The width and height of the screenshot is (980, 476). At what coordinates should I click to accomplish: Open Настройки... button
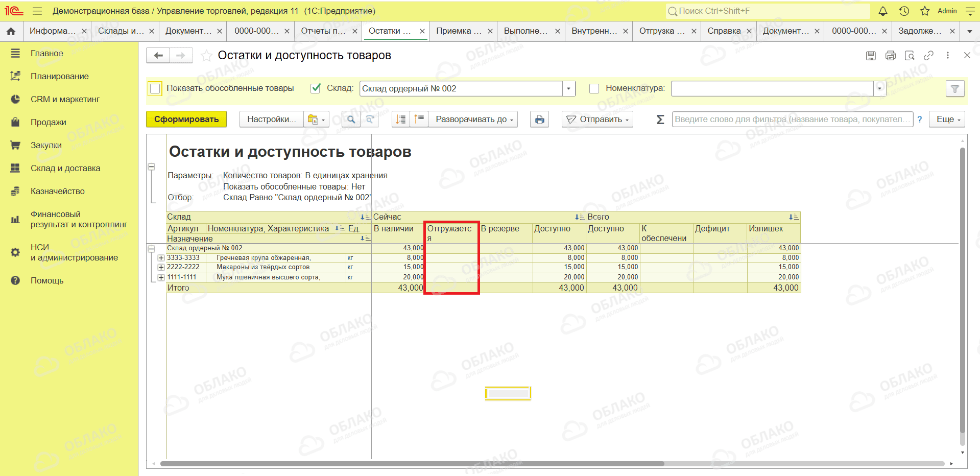pyautogui.click(x=271, y=120)
